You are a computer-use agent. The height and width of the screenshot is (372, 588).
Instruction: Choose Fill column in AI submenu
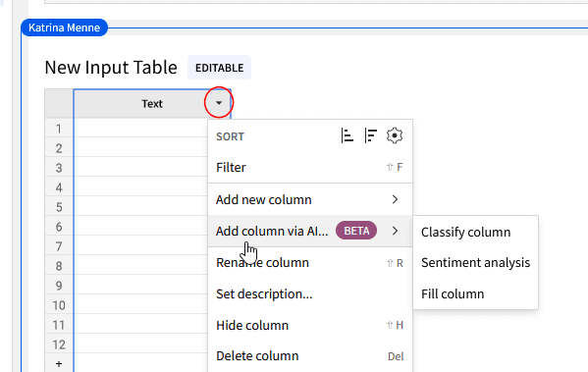coord(475,294)
